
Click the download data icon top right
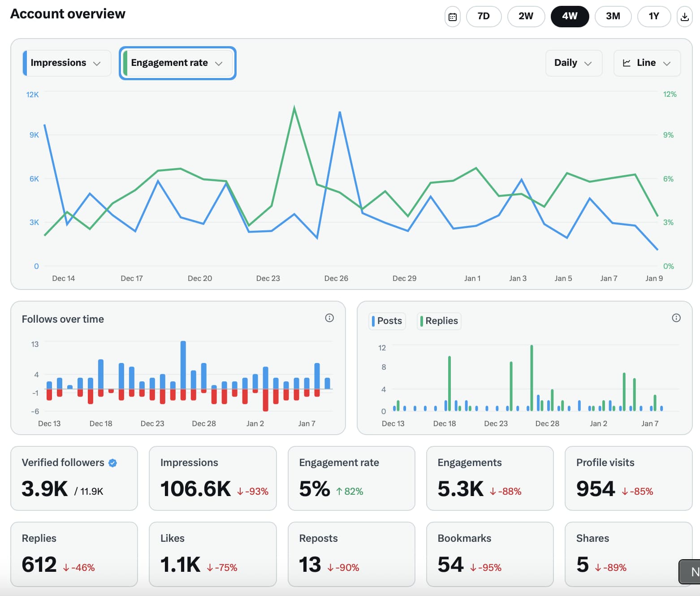click(685, 16)
